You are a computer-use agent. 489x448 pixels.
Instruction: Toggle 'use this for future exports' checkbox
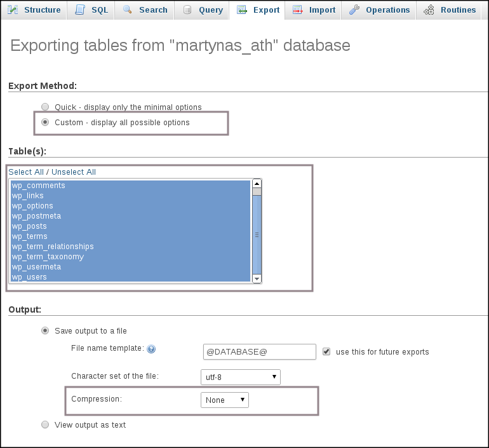point(326,351)
